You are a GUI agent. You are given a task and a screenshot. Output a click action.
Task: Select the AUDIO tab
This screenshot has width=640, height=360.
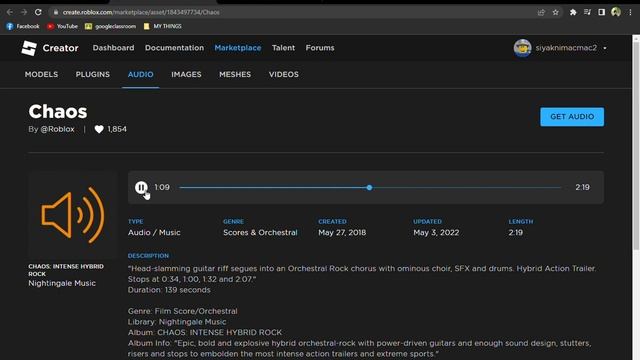point(140,74)
